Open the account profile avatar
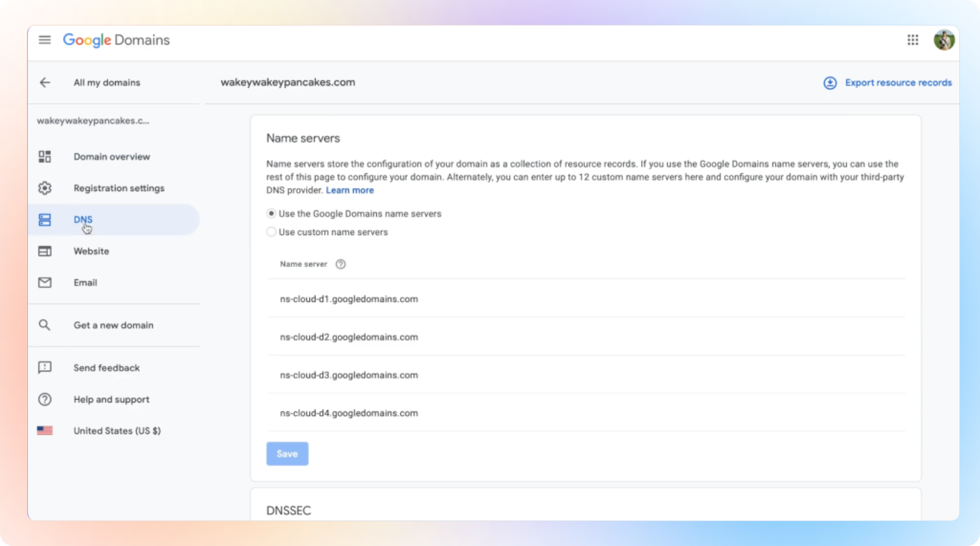This screenshot has height=546, width=980. point(944,40)
